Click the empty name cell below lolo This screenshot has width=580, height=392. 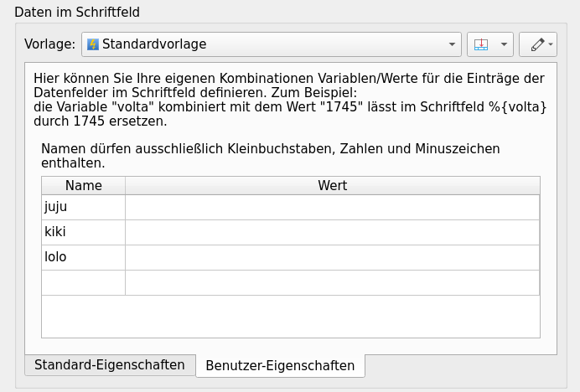click(83, 282)
